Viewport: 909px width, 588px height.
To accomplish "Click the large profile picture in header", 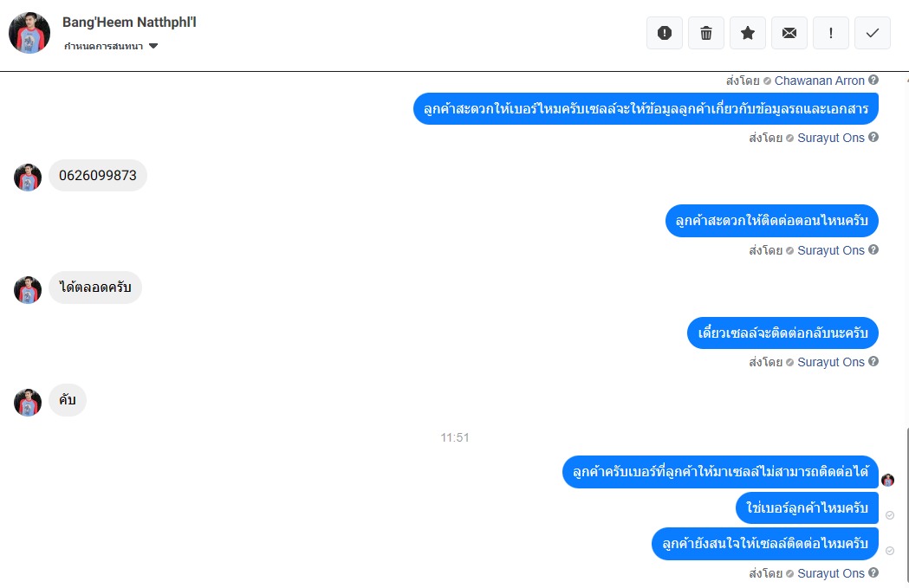I will [29, 33].
